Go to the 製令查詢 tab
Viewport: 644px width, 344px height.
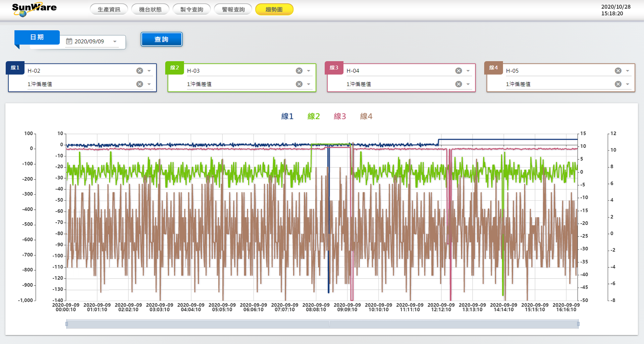192,9
